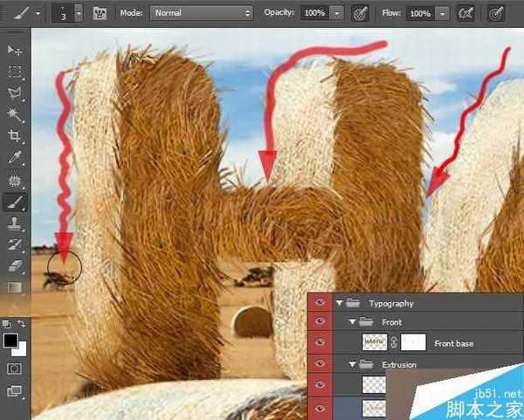The height and width of the screenshot is (420, 524).
Task: Open the blending Mode dropdown
Action: coord(202,14)
